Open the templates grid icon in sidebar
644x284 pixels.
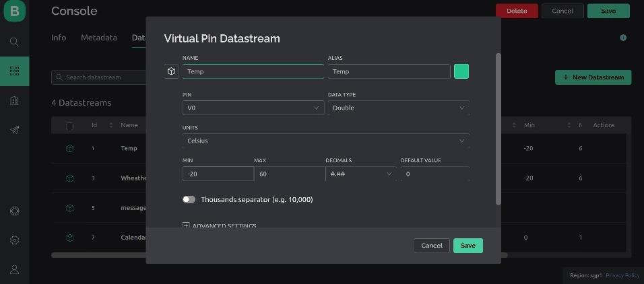click(14, 71)
